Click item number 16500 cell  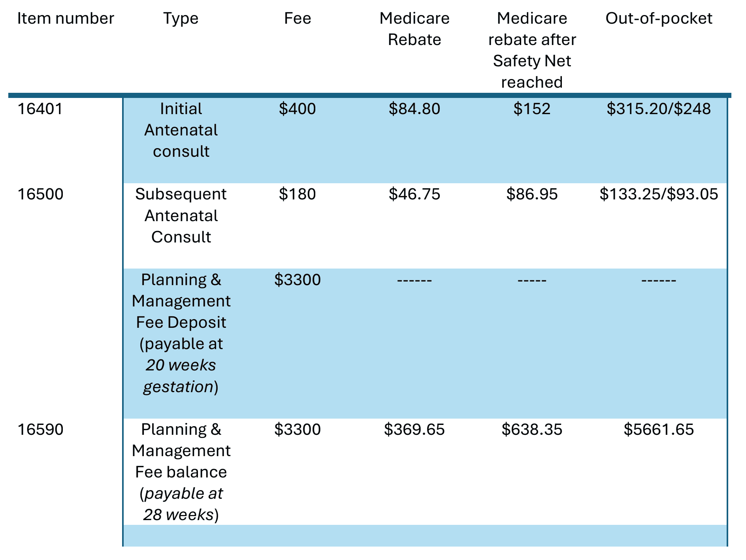40,194
